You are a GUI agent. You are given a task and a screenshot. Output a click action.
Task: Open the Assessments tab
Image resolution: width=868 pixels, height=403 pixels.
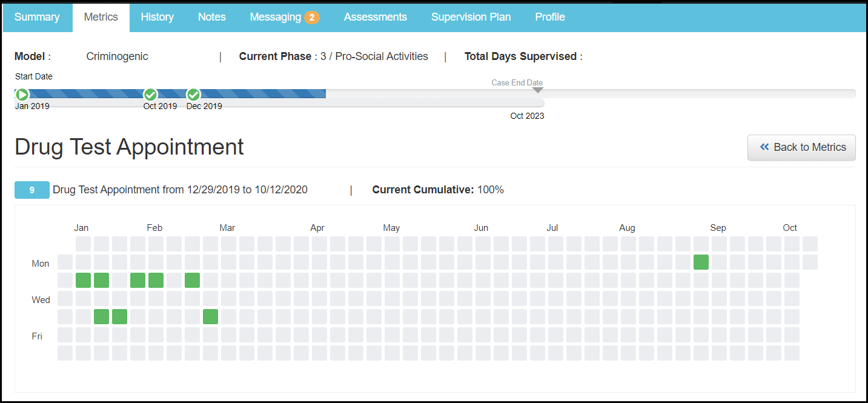click(376, 17)
